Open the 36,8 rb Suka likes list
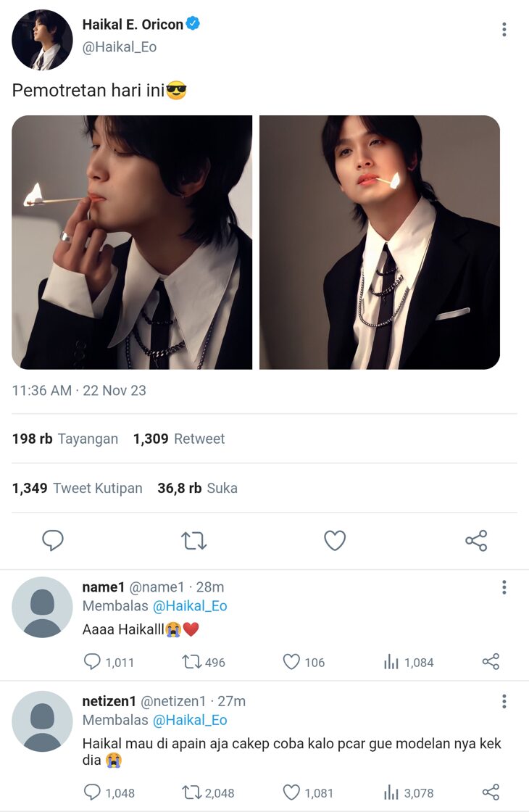The image size is (529, 812). pyautogui.click(x=197, y=488)
